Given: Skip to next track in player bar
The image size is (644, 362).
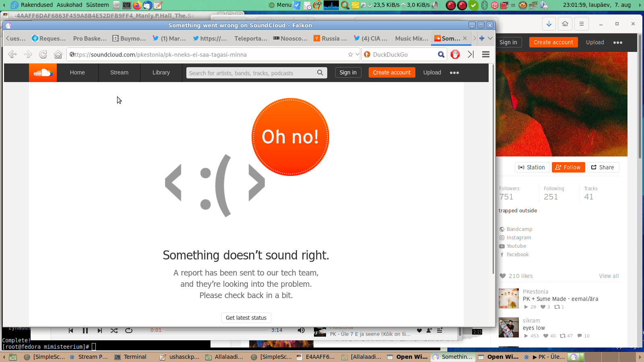Looking at the screenshot, I should pos(100,331).
